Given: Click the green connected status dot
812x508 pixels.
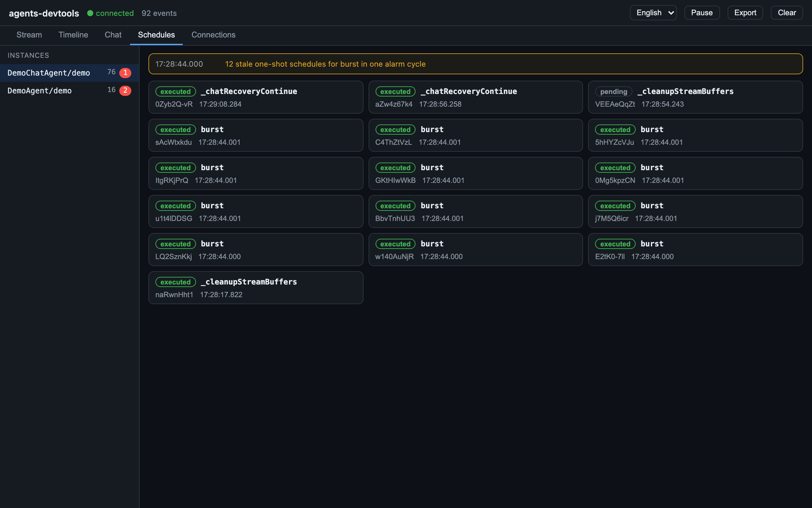Looking at the screenshot, I should tap(90, 13).
